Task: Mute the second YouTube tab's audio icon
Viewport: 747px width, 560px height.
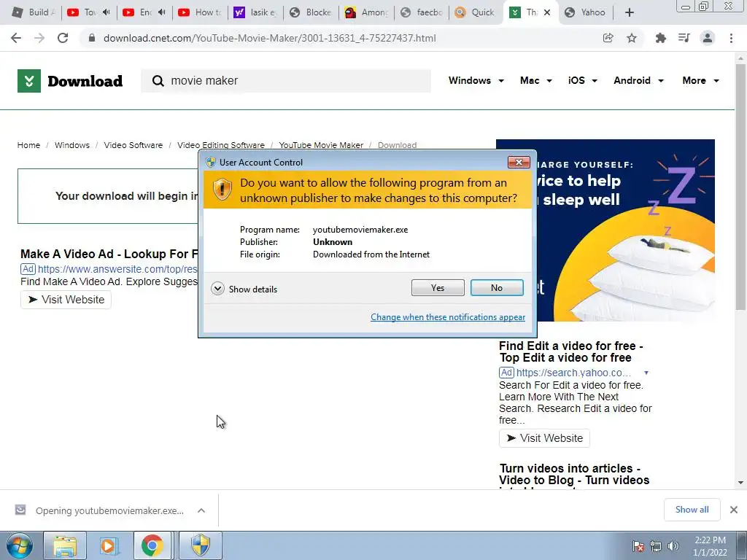Action: 161,12
